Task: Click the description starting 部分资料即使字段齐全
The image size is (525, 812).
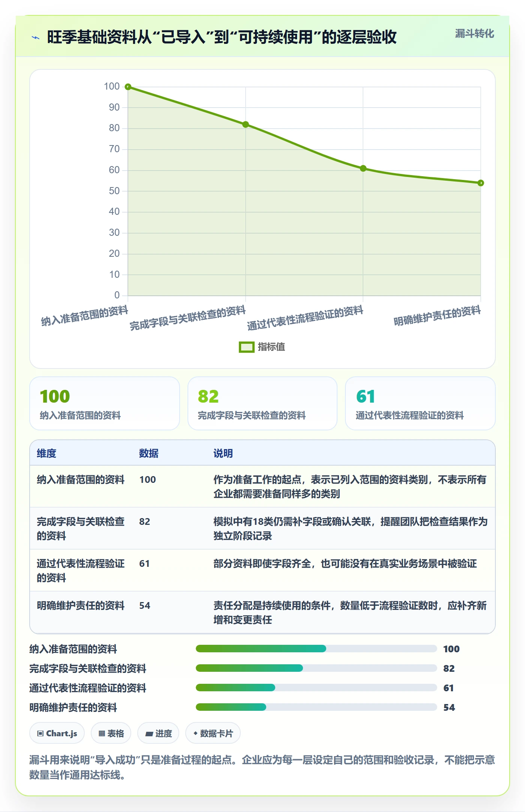Action: tap(345, 563)
